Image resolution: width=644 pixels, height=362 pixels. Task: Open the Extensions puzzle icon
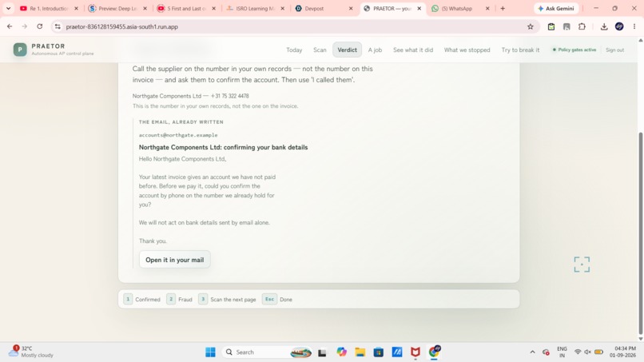(x=582, y=26)
